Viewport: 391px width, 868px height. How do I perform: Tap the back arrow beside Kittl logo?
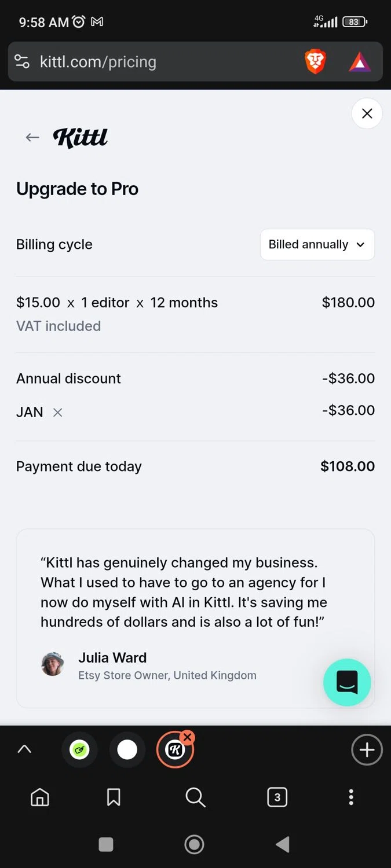pos(32,137)
